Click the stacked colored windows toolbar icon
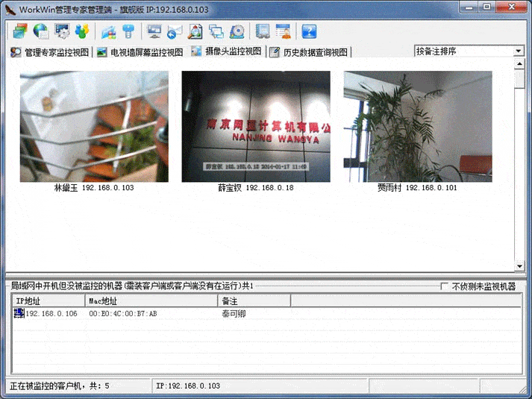The width and height of the screenshot is (532, 399). tap(20, 31)
